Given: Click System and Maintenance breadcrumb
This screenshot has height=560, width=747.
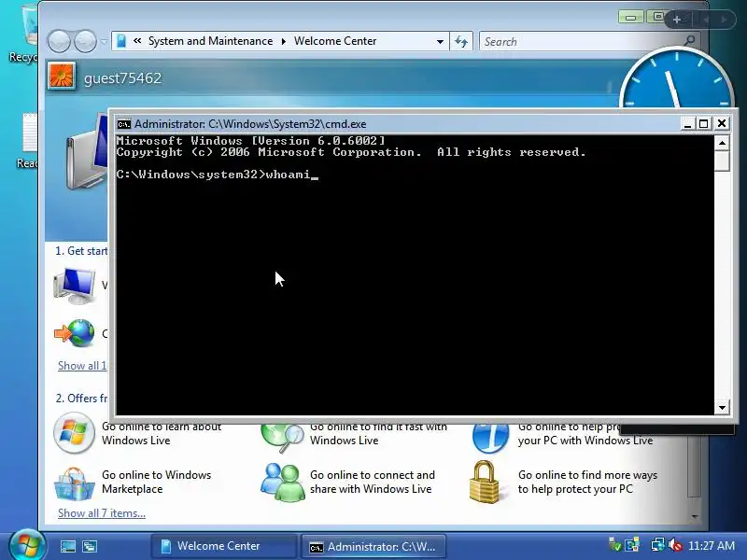Looking at the screenshot, I should [211, 41].
